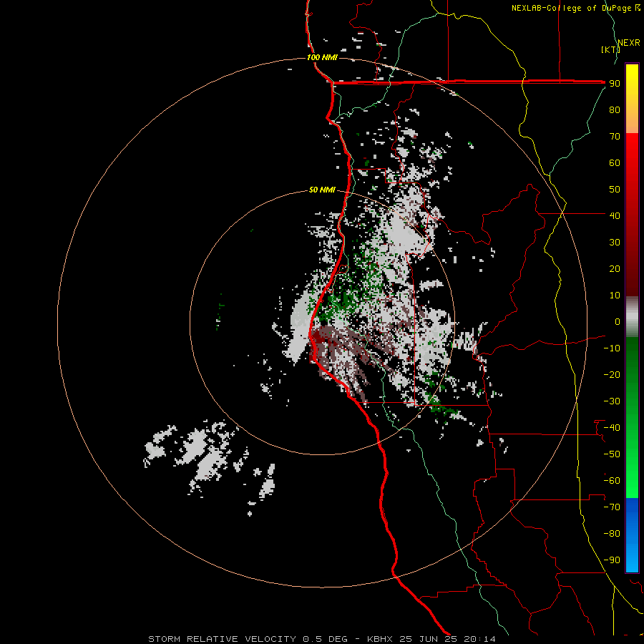Screen dimensions: 644x644
Task: Click the positive 10 scale value
Action: [x=615, y=296]
